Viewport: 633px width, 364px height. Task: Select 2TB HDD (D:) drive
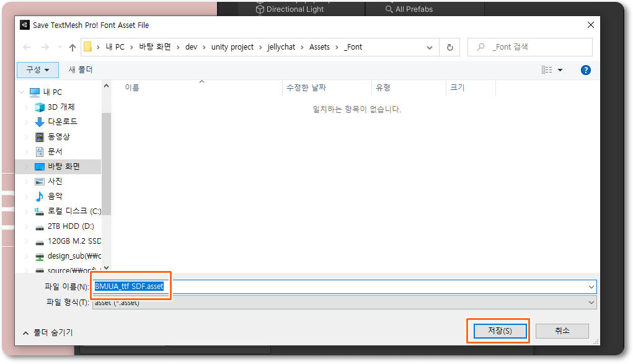(x=71, y=226)
